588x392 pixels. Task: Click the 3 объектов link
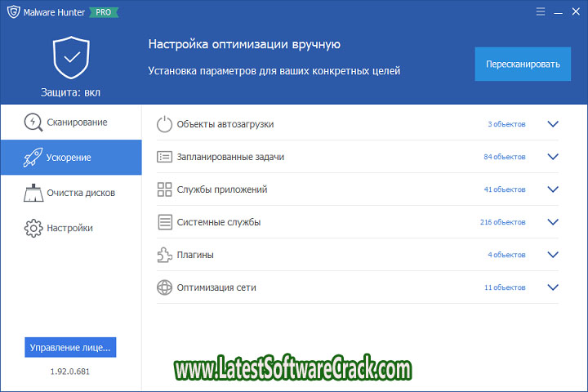point(506,124)
